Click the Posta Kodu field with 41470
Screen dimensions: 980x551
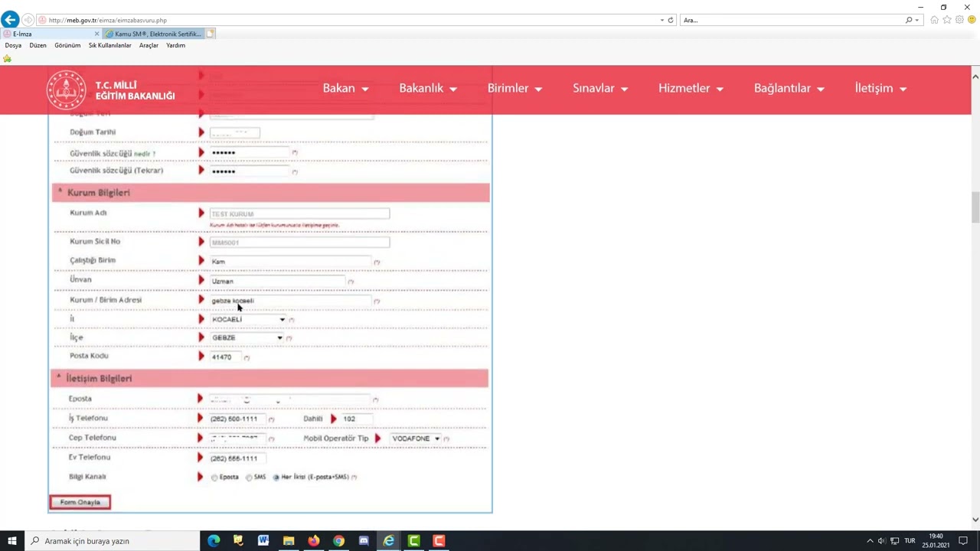(x=226, y=357)
